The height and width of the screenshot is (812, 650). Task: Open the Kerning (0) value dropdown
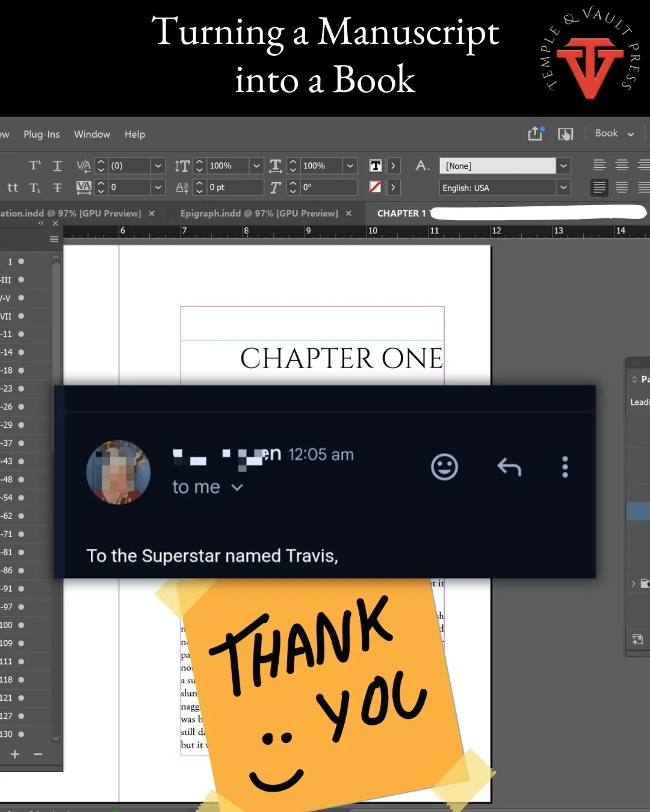pyautogui.click(x=158, y=165)
